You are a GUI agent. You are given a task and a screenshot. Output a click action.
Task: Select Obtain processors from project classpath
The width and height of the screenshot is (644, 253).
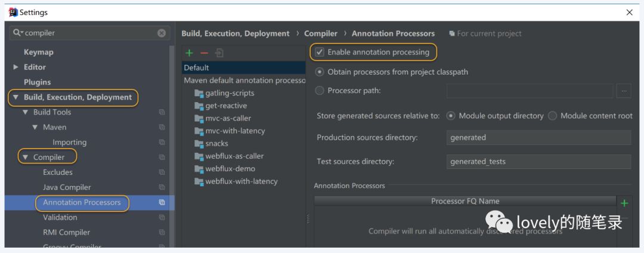click(320, 72)
